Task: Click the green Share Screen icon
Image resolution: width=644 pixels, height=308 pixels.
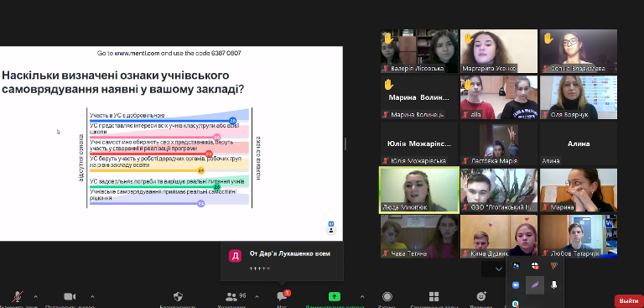Action: [x=335, y=296]
